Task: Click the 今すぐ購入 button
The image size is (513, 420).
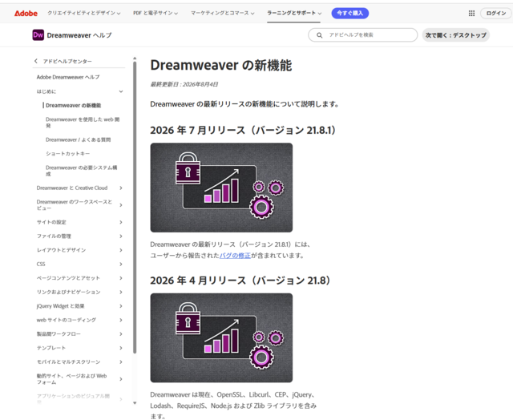Action: pos(350,13)
